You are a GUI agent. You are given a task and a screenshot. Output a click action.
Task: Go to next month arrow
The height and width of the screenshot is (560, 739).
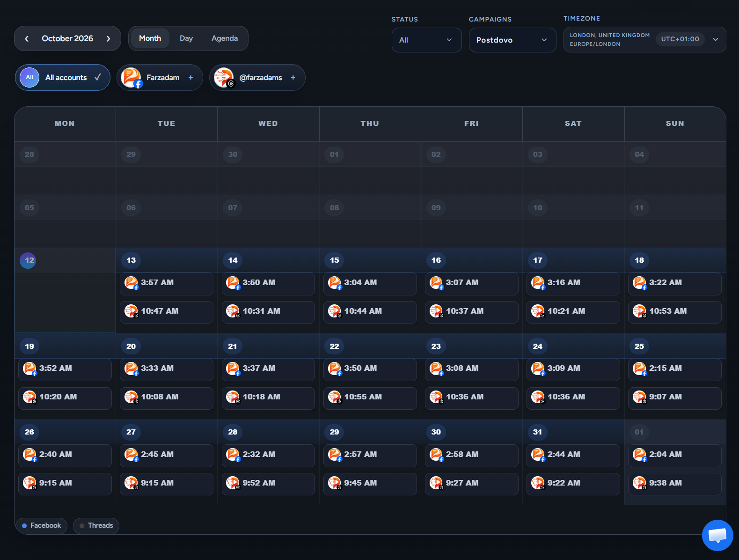click(x=108, y=39)
